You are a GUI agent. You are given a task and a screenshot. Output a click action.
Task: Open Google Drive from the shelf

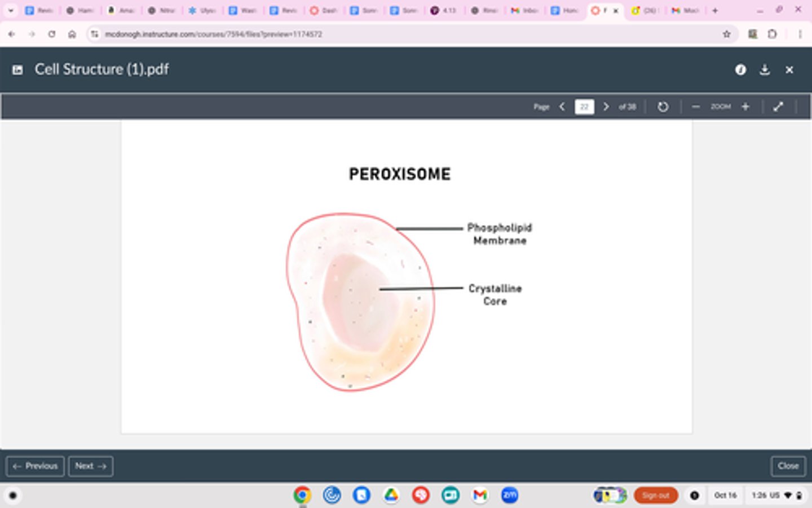(x=391, y=496)
